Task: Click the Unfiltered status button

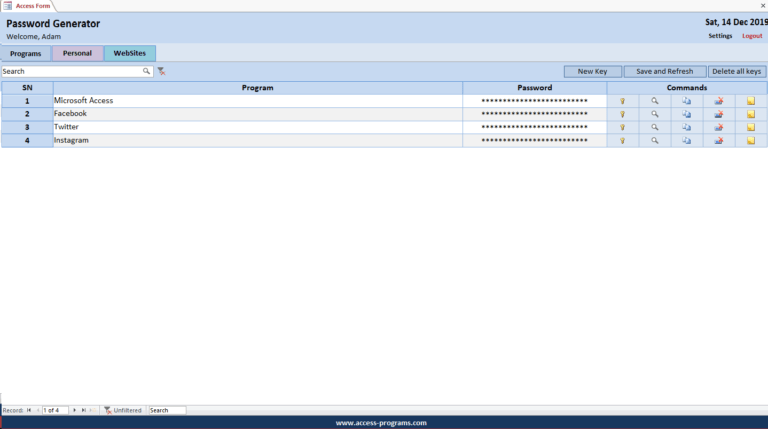Action: pos(123,410)
